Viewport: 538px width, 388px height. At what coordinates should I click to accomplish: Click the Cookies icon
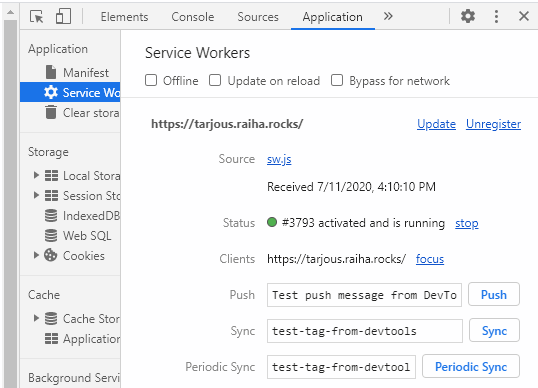(50, 255)
